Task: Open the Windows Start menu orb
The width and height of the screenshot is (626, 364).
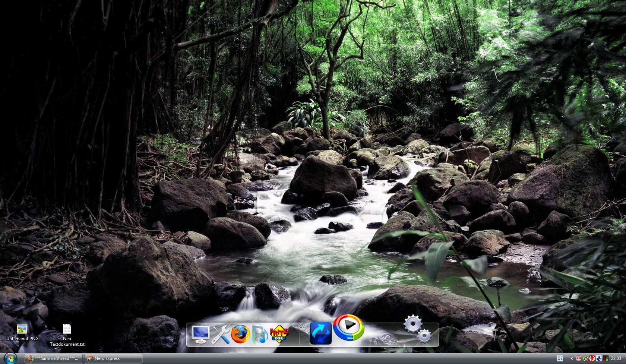Action: (x=10, y=358)
